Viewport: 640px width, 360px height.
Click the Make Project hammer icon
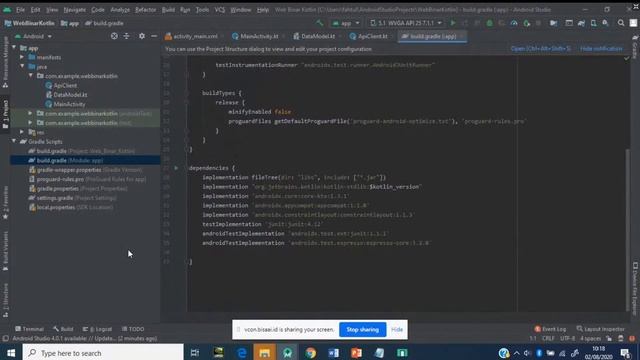tap(320, 23)
